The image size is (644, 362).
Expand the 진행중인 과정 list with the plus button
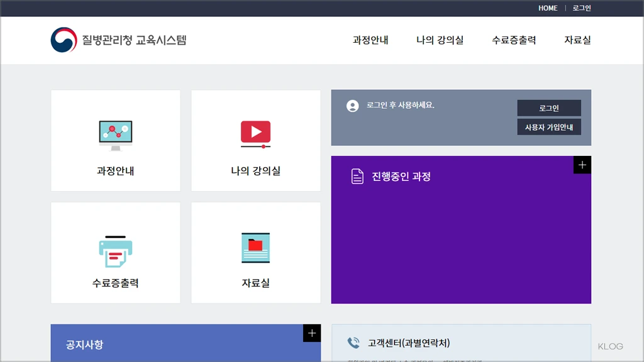click(582, 165)
